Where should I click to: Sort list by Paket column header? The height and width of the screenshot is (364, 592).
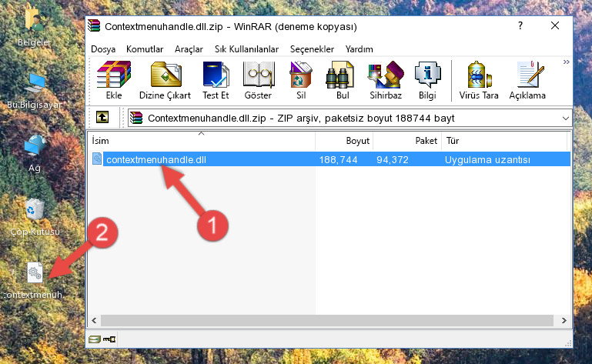pos(407,141)
